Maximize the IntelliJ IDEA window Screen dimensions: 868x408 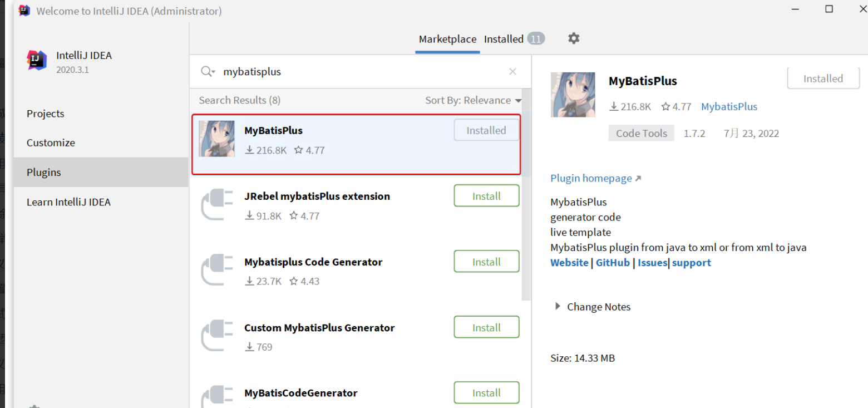(x=829, y=9)
